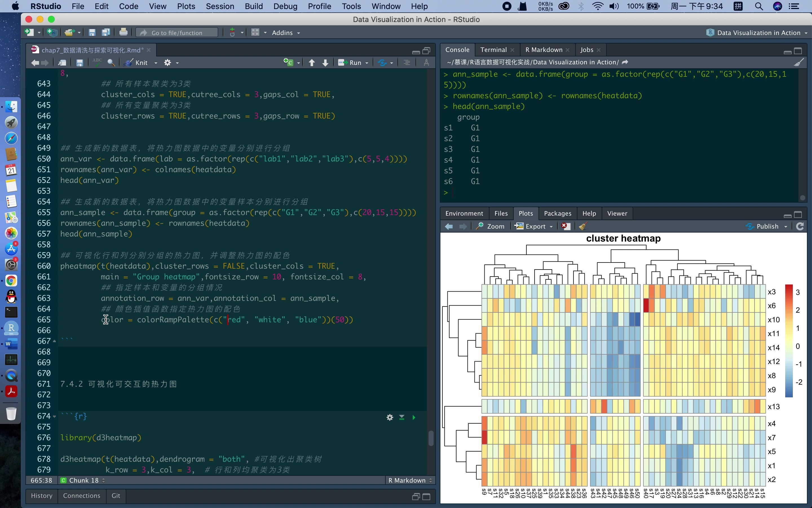Open Chunk 18 navigator dropdown
The image size is (812, 508).
(x=83, y=480)
